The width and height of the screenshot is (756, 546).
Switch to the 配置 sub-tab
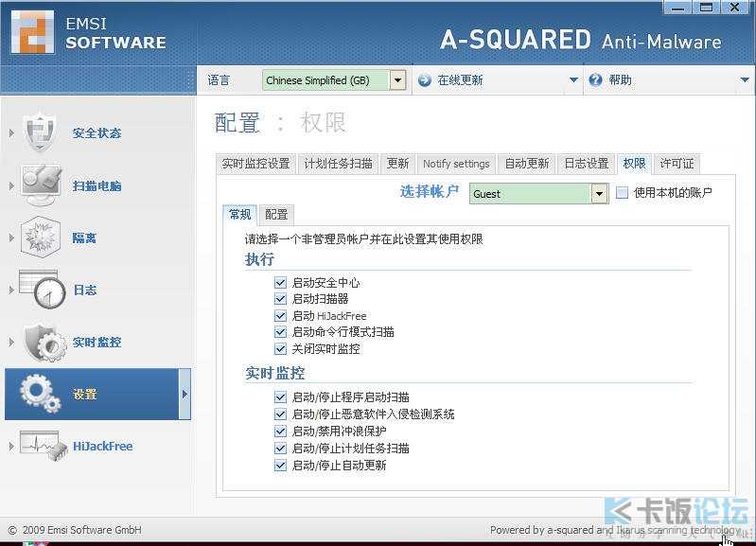(x=276, y=215)
